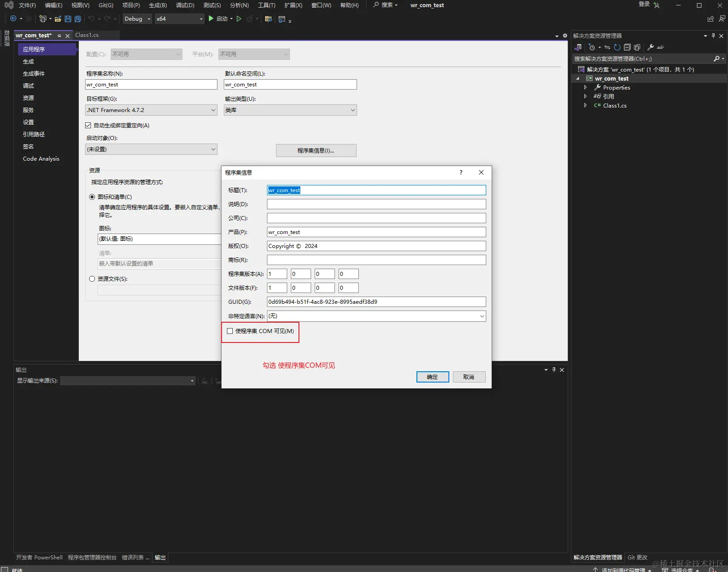
Task: Click the Properties wrench icon in Solution Explorer toolbar
Action: coord(651,47)
